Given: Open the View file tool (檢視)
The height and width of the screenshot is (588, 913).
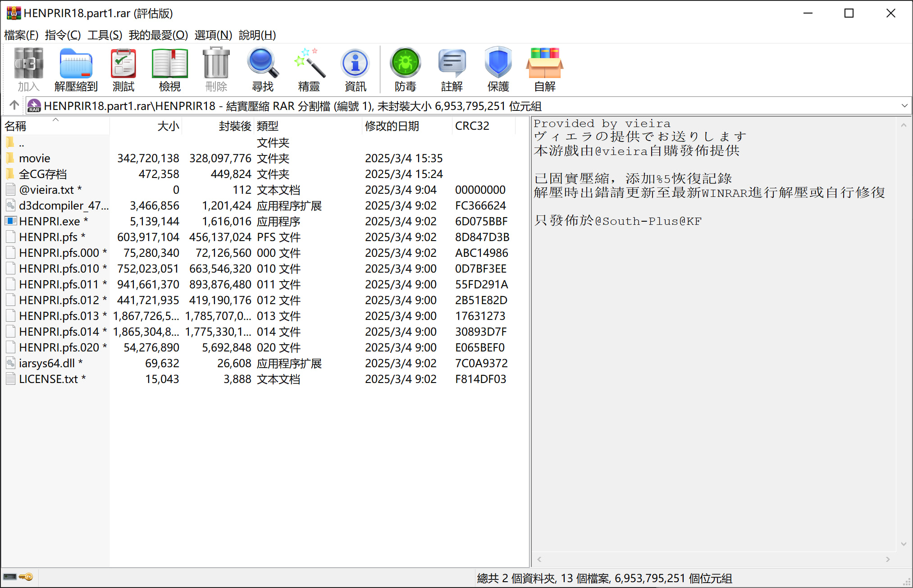Looking at the screenshot, I should 169,70.
